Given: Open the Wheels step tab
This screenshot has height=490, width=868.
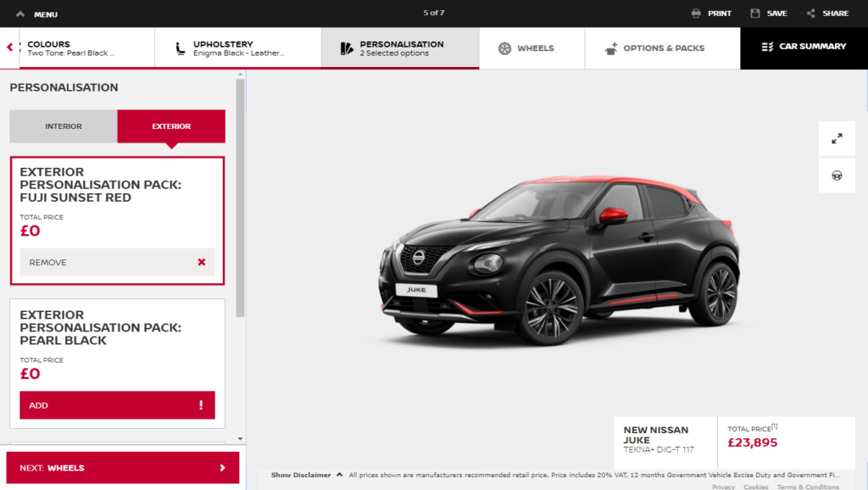Looking at the screenshot, I should click(x=532, y=48).
